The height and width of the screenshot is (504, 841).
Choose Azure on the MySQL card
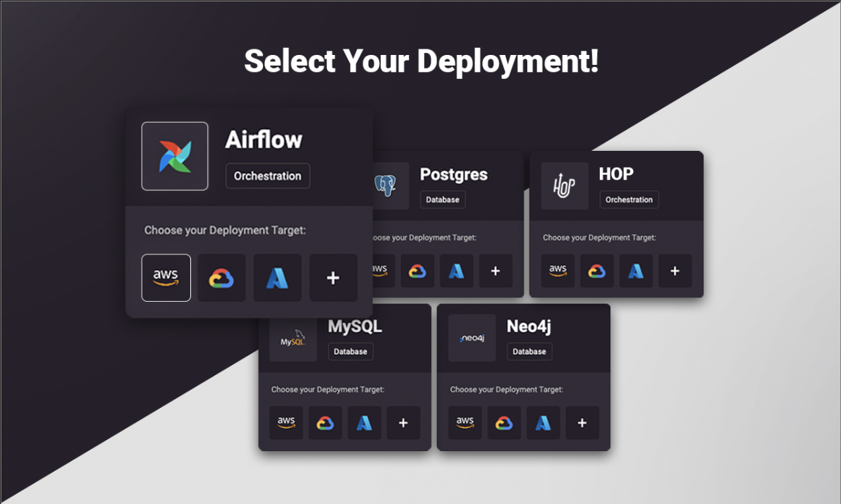click(364, 422)
